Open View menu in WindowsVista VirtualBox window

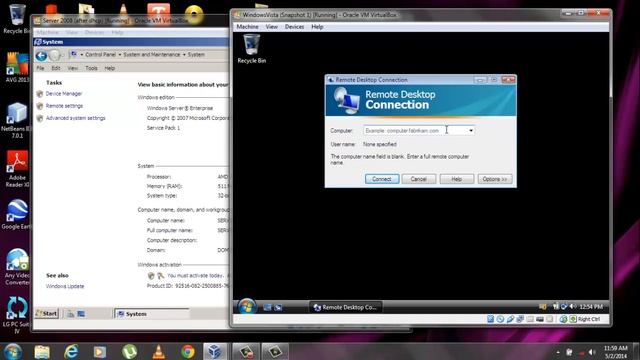[272, 27]
